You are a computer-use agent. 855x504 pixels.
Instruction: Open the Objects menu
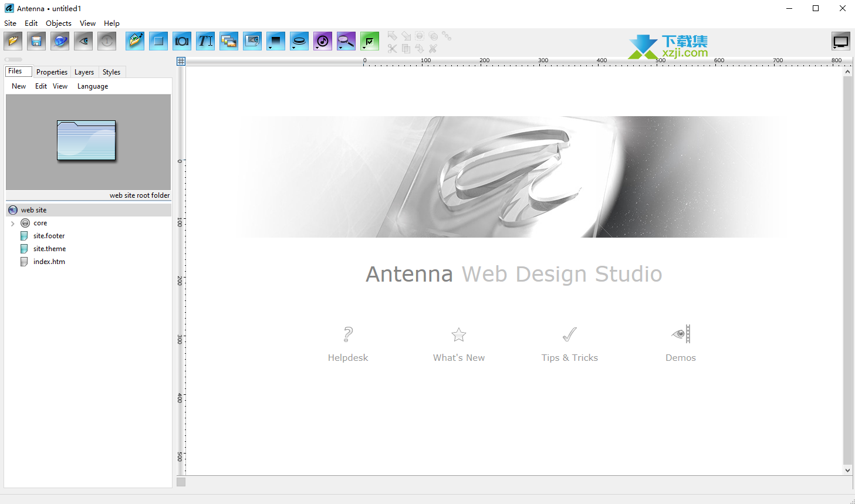[59, 23]
